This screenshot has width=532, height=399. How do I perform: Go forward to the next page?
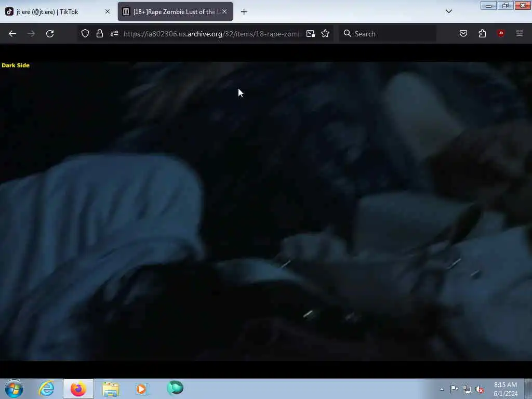[x=31, y=34]
